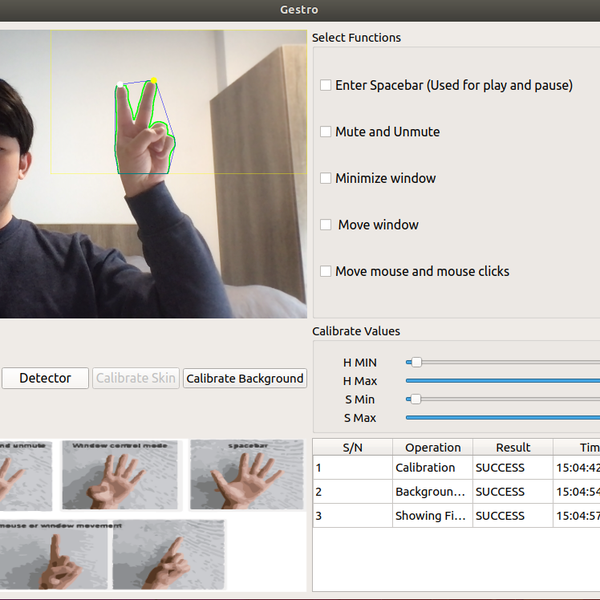Enable the Enter Spacebar play/pause function
This screenshot has height=600, width=600.
[326, 86]
